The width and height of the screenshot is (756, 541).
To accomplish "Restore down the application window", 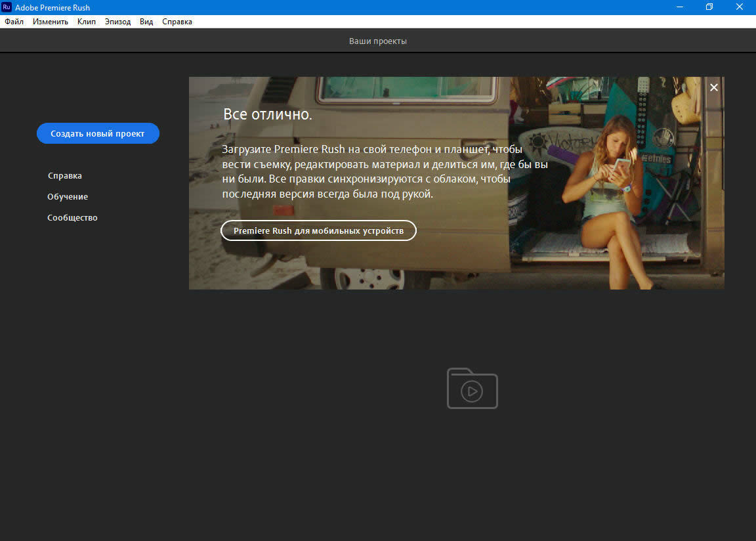I will point(709,7).
